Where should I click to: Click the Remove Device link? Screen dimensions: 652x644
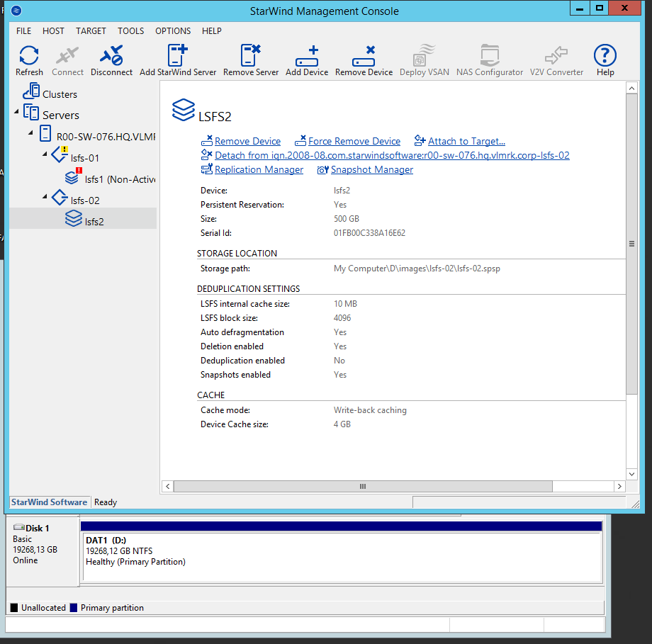coord(247,142)
